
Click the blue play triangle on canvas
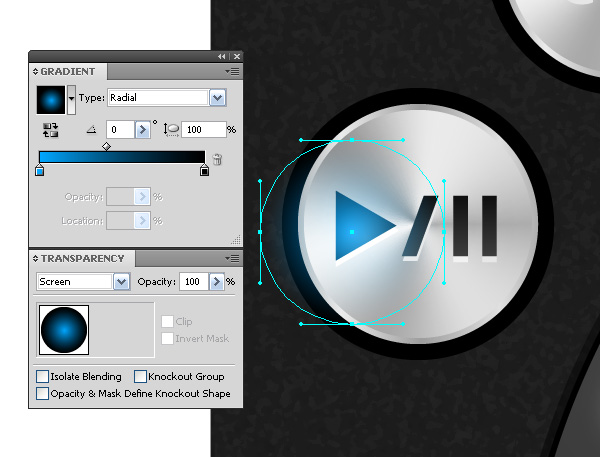click(x=362, y=226)
